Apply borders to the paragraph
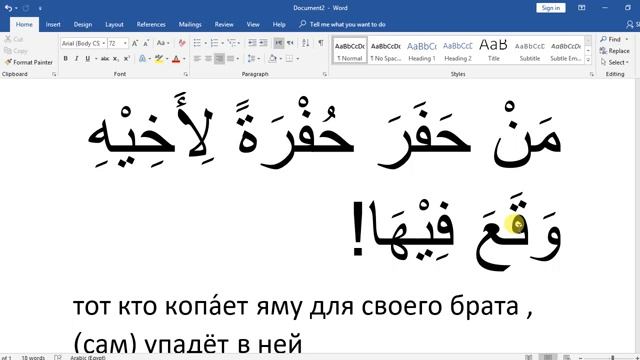 tap(289, 59)
